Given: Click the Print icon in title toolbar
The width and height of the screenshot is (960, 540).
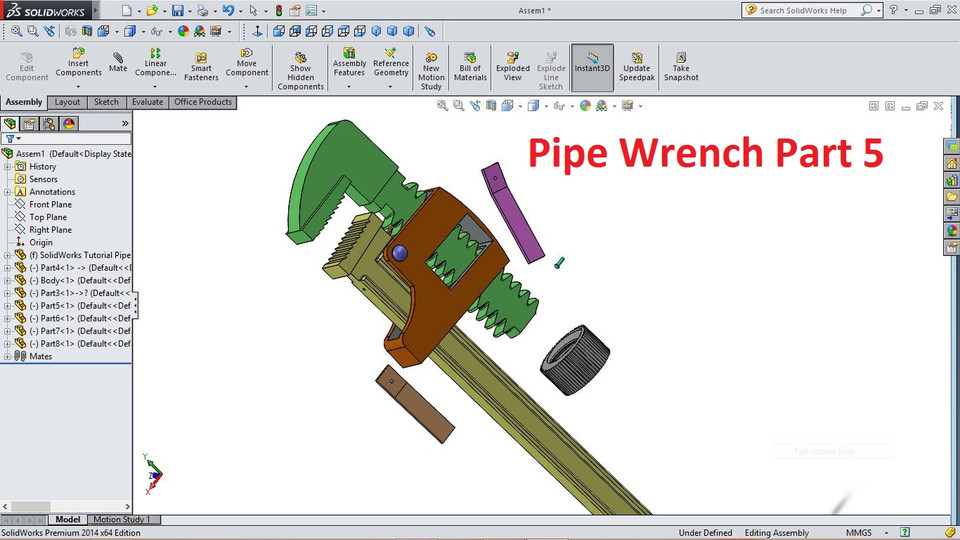Looking at the screenshot, I should [202, 10].
